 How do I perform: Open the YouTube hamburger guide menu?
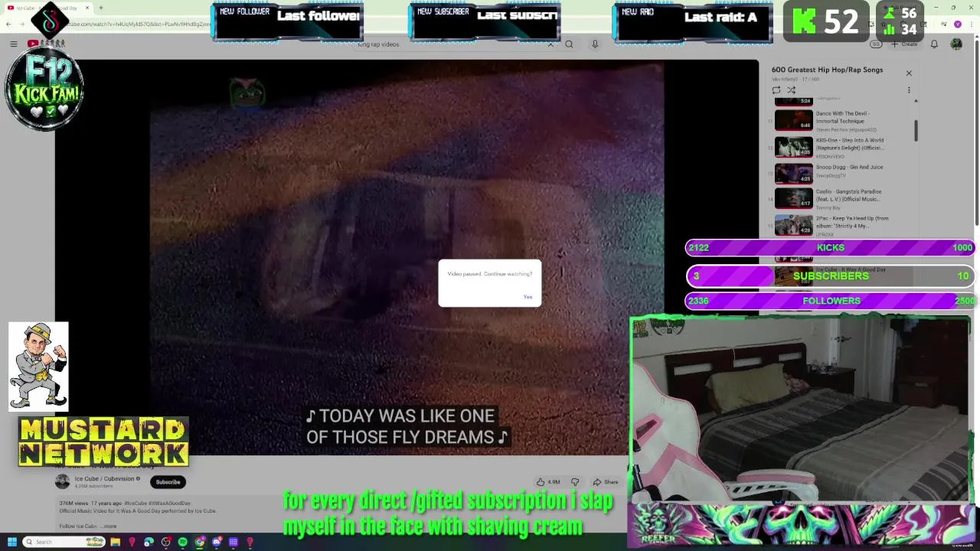(13, 44)
